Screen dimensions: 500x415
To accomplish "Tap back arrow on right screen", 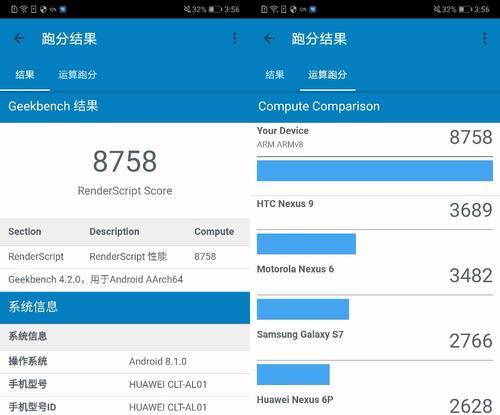I will pos(269,39).
